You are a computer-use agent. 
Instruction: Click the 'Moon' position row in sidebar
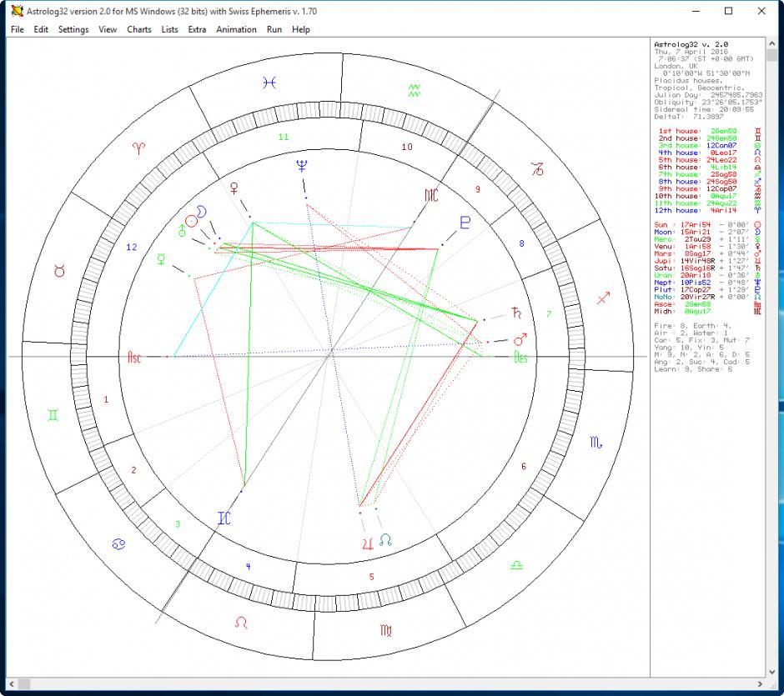click(708, 232)
